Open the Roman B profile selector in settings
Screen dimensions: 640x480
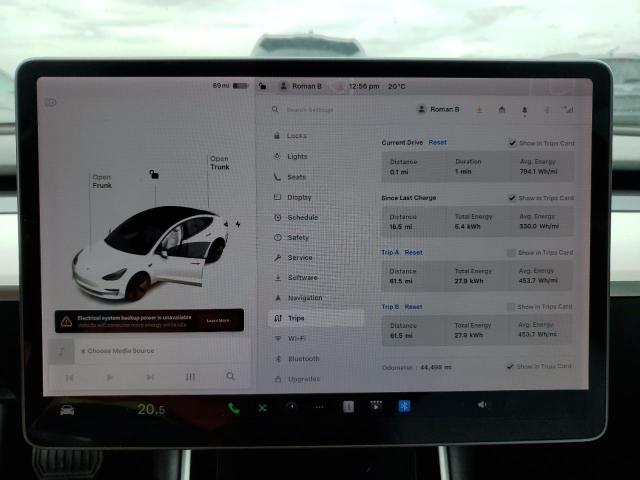coord(438,109)
